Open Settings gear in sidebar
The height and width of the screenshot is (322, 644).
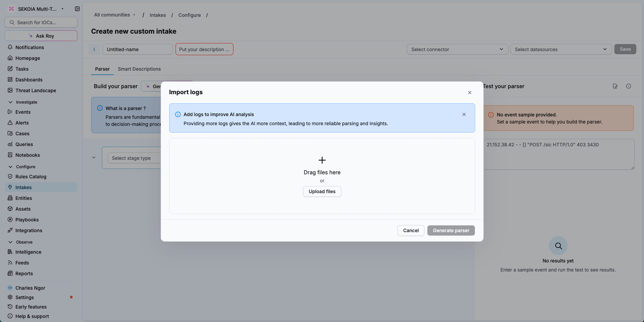[x=10, y=297]
